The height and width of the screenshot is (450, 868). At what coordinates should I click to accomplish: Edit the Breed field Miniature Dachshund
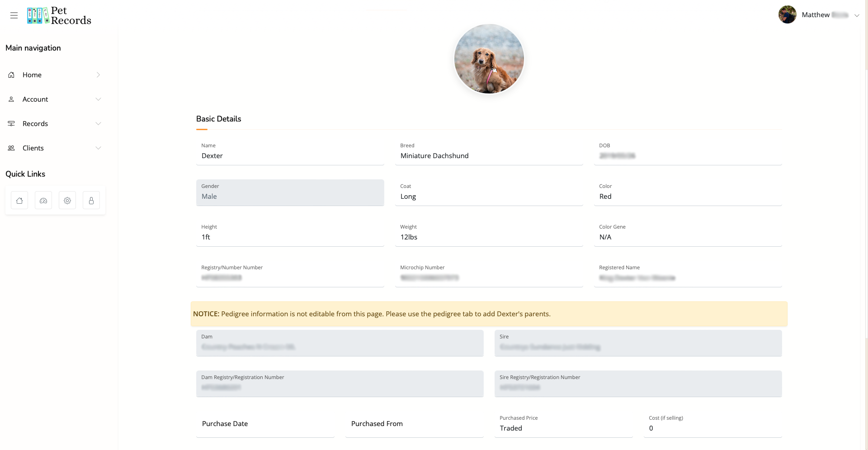click(489, 156)
